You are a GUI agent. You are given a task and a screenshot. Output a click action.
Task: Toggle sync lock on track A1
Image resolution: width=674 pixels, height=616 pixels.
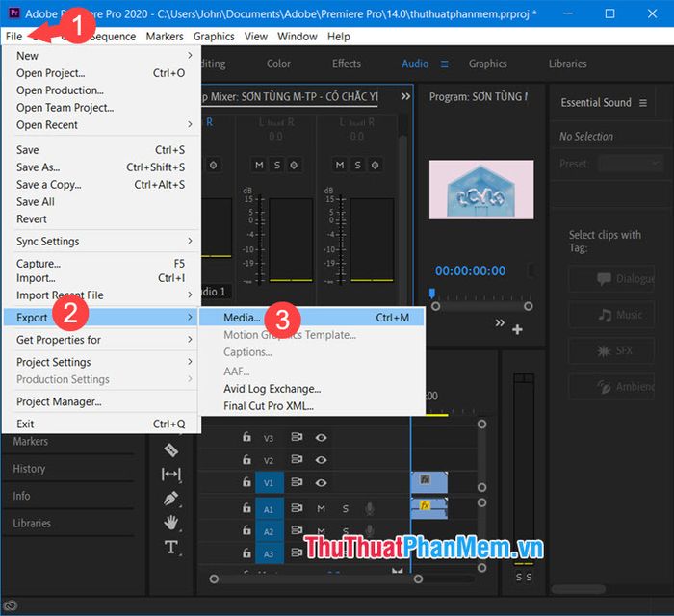[297, 508]
